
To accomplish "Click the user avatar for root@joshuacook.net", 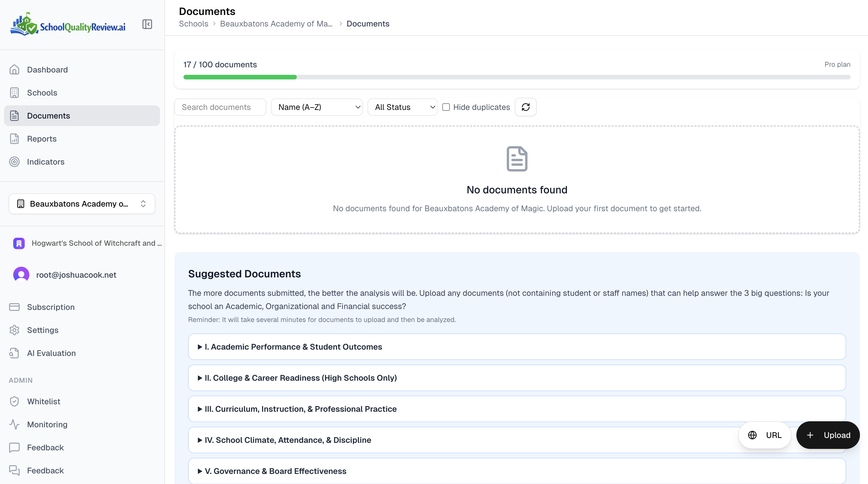I will coord(21,274).
